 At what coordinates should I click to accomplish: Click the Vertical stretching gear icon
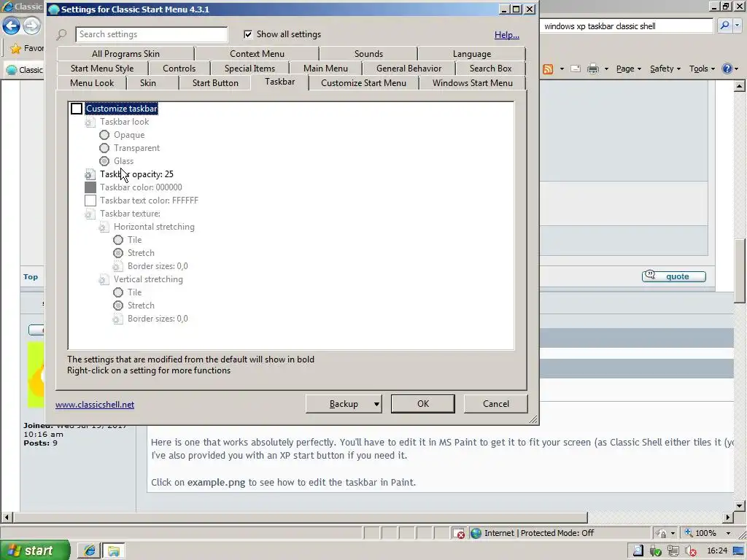click(x=104, y=279)
